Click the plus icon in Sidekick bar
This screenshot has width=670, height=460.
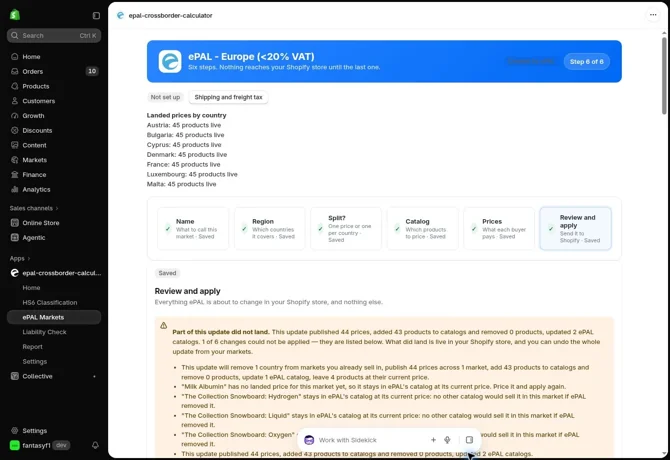pos(433,440)
